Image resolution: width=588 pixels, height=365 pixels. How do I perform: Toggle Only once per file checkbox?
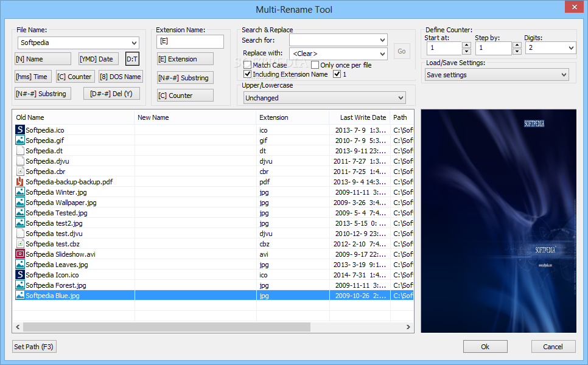[315, 65]
